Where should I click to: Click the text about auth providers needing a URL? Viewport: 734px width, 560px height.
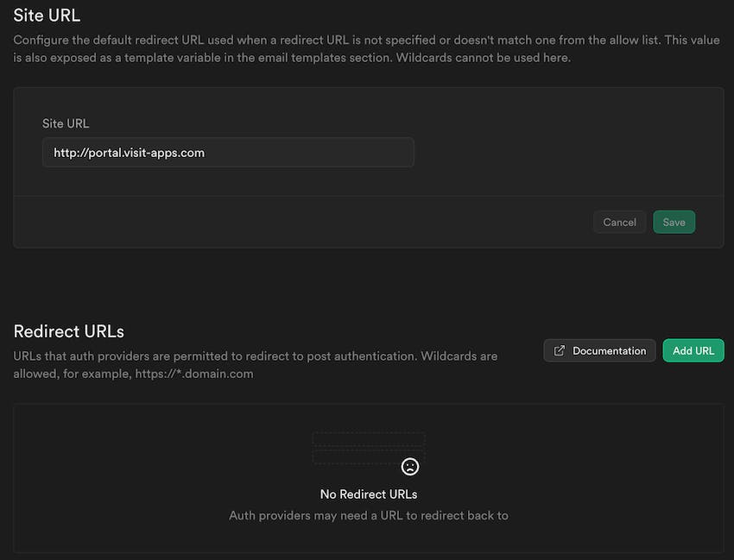click(x=369, y=515)
